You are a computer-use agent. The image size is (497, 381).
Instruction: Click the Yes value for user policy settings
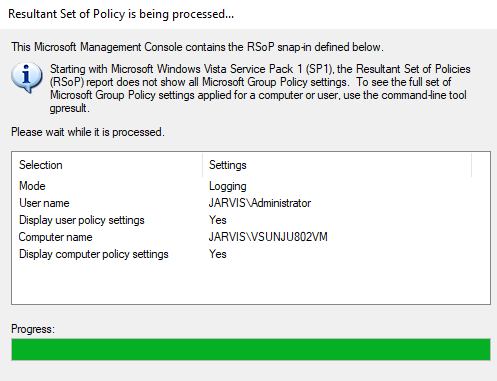pyautogui.click(x=218, y=220)
